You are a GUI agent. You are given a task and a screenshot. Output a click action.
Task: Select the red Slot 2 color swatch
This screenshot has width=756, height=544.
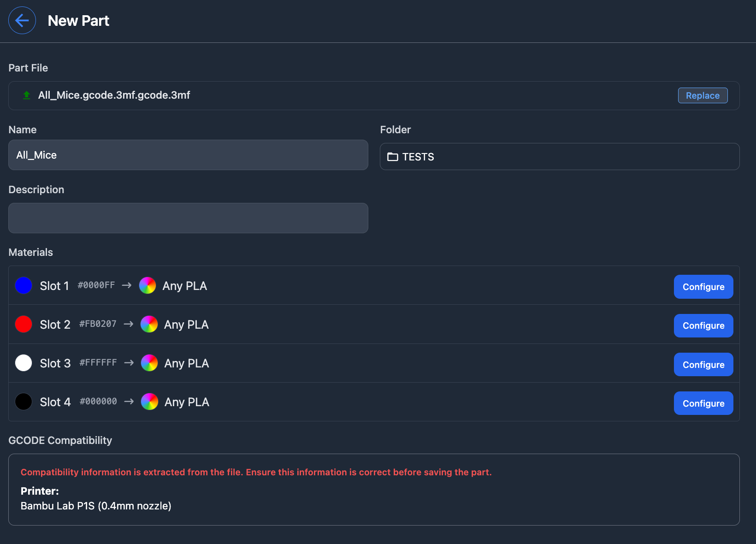(24, 324)
